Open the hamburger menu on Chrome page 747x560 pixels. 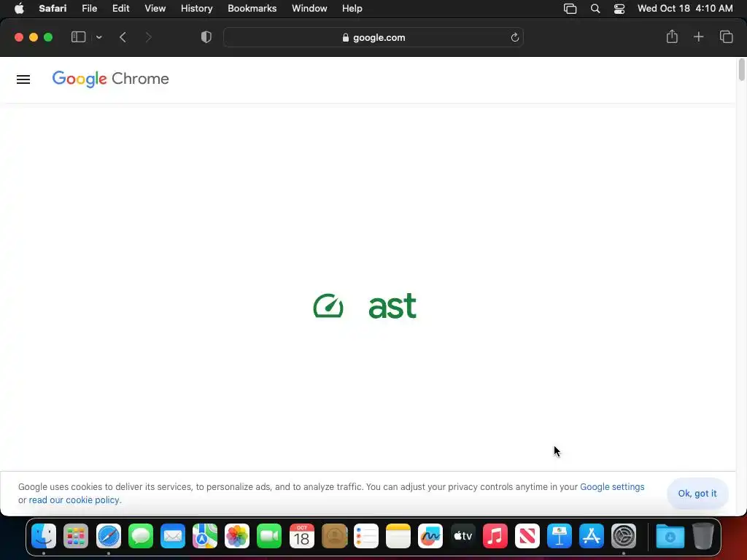click(23, 79)
